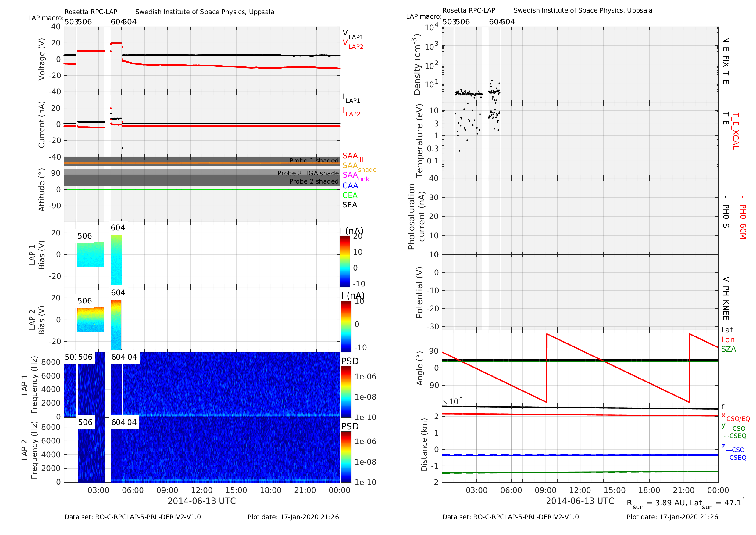Click the magenta SAA unk legend entry
Screen dimensions: 756x535
(x=356, y=176)
